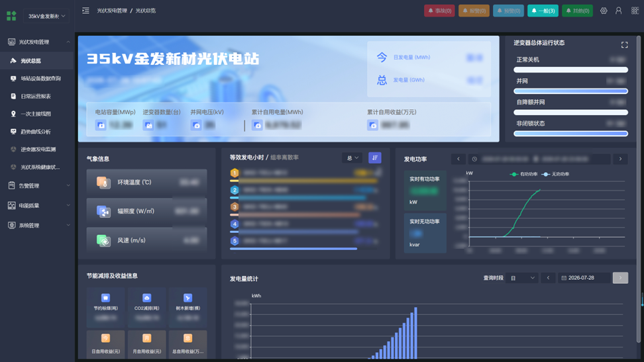Click the sort icon in equivalent hours panel
644x362 pixels.
[x=374, y=158]
